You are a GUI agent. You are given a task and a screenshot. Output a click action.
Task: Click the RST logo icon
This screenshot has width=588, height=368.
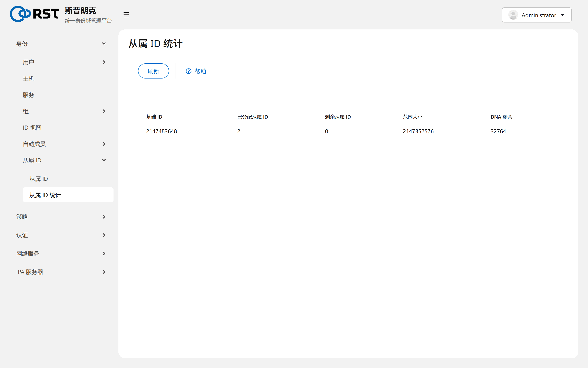[x=34, y=14]
